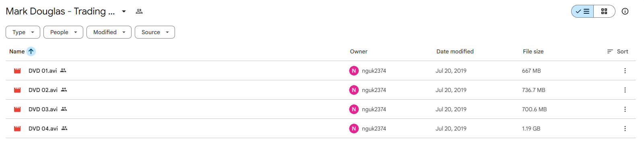Expand the Source filter dropdown
The width and height of the screenshot is (644, 145).
(x=155, y=32)
